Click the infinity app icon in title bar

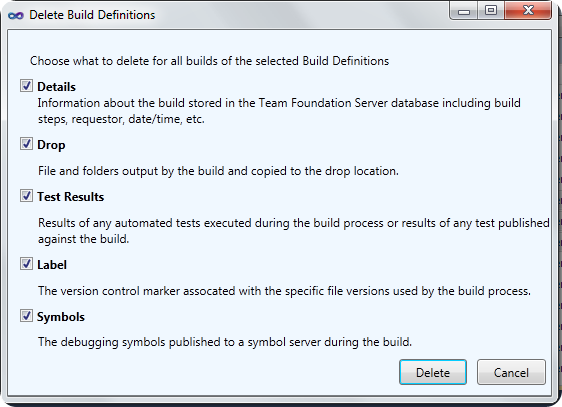point(15,15)
